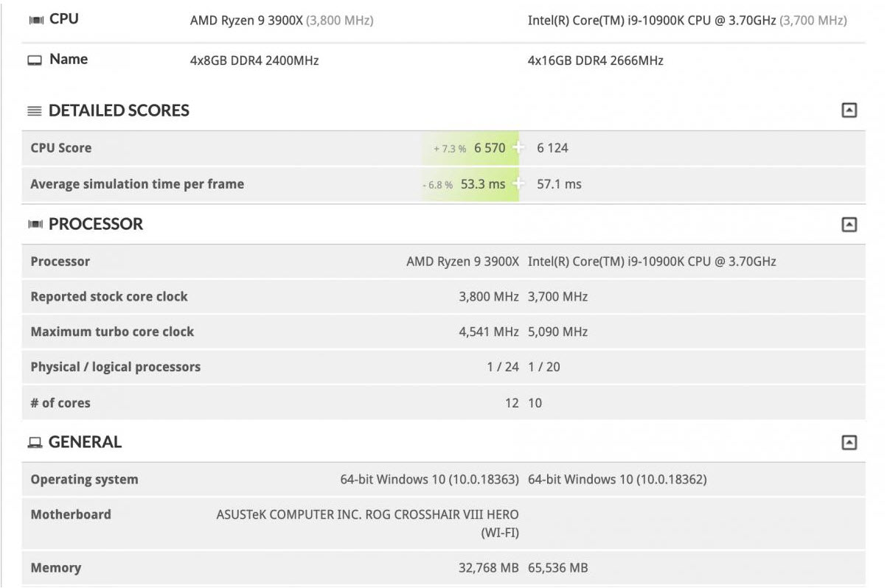Click the chip icon beside Processor heading
The height and width of the screenshot is (588, 890).
(x=35, y=224)
